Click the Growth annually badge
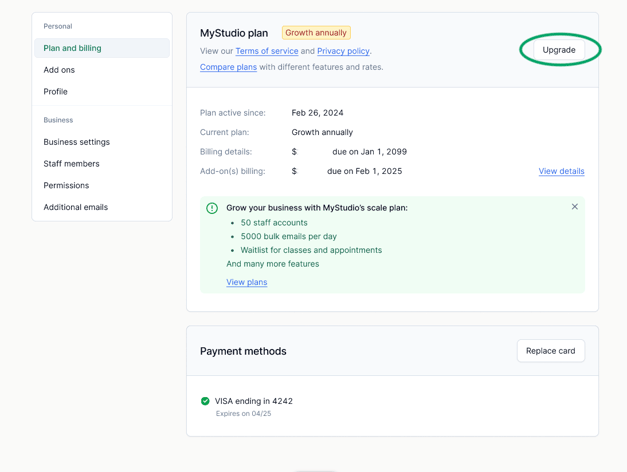The width and height of the screenshot is (627, 472). tap(316, 33)
